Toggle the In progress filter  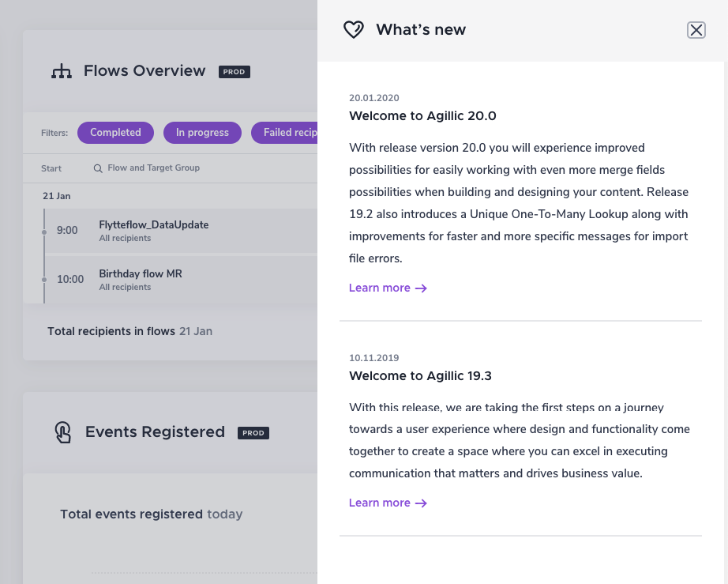click(x=202, y=133)
